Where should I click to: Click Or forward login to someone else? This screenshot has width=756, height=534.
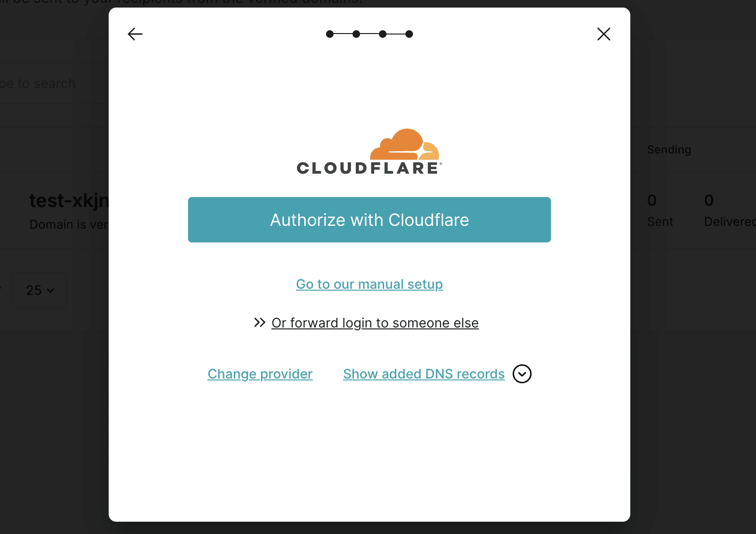375,323
